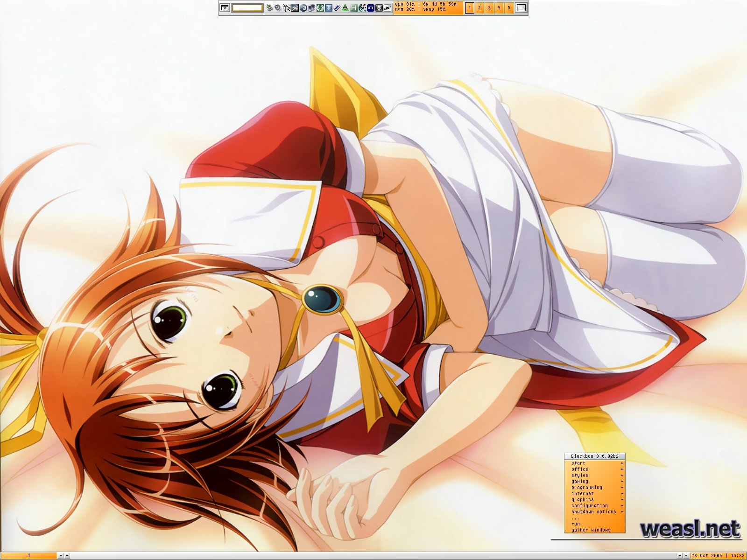Click the green printer-like icon in top bar
Image resolution: width=747 pixels, height=560 pixels.
(x=269, y=8)
